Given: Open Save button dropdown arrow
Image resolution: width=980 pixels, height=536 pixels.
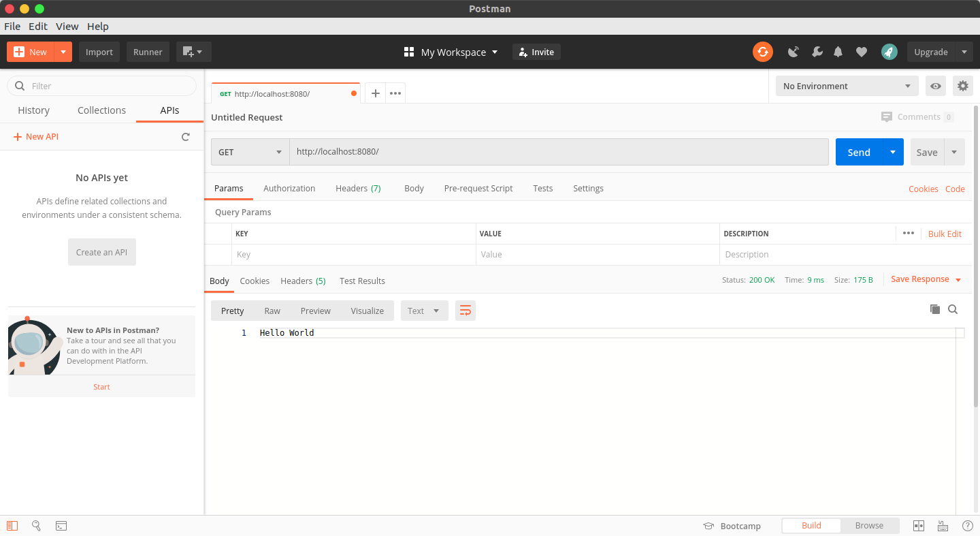Looking at the screenshot, I should pyautogui.click(x=953, y=152).
